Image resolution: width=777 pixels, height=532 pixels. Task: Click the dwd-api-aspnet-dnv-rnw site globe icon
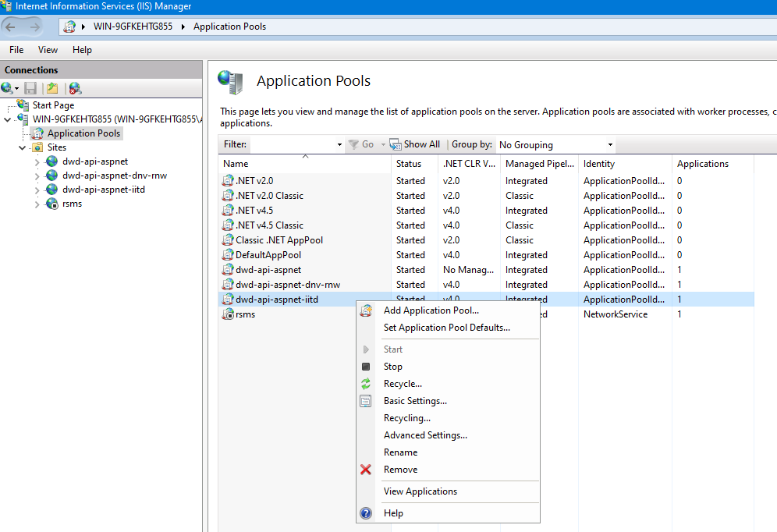point(52,176)
